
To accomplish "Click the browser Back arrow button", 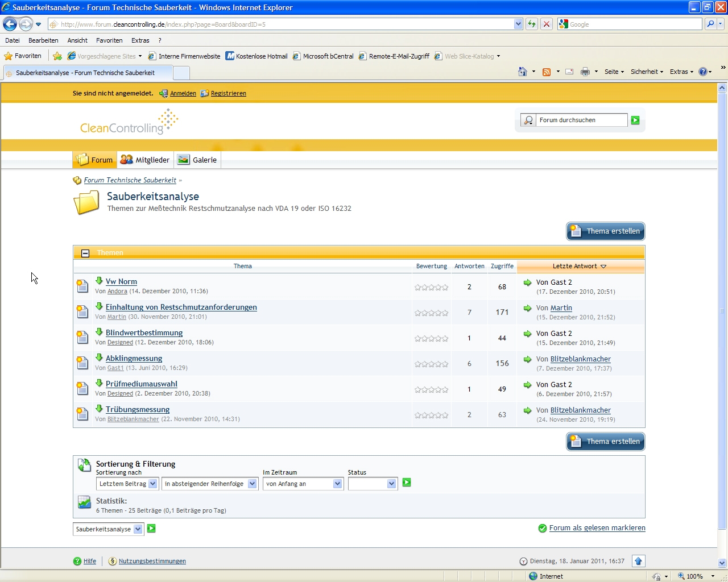I will coord(10,24).
